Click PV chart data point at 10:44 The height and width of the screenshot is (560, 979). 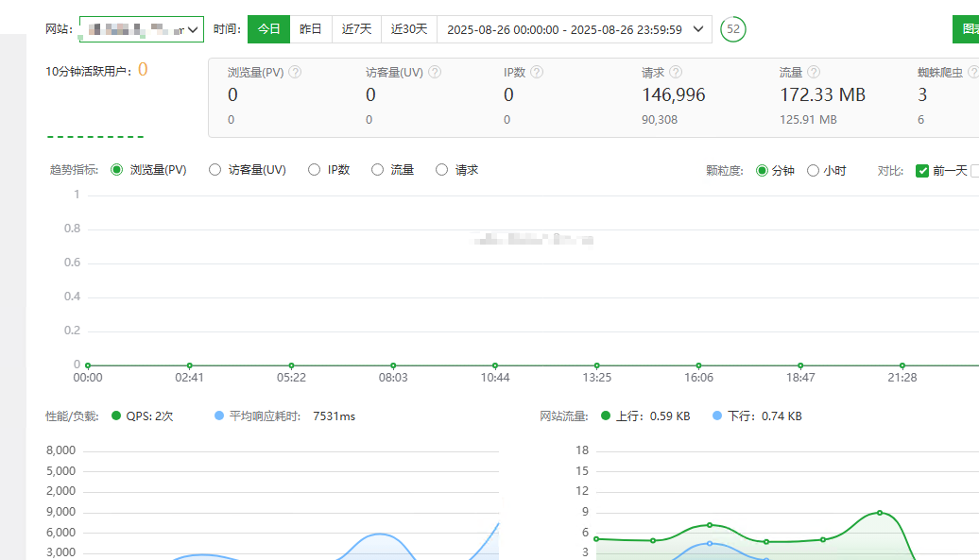(495, 365)
